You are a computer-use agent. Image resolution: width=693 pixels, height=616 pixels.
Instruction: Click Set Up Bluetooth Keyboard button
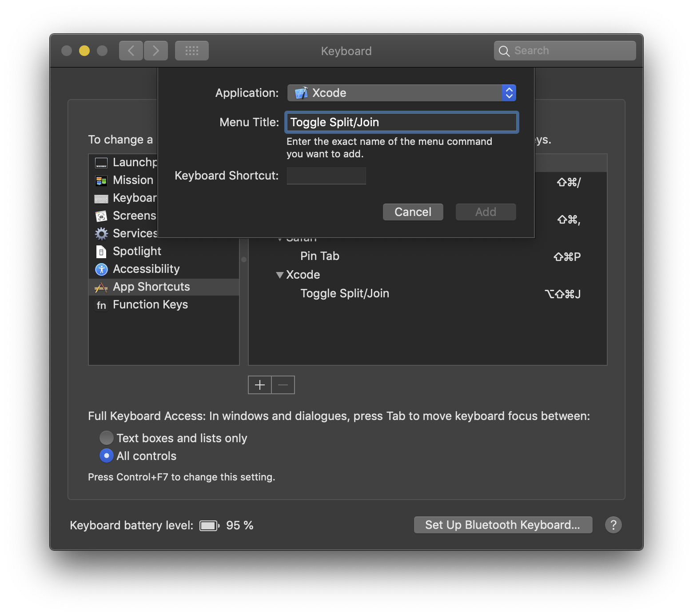(503, 525)
